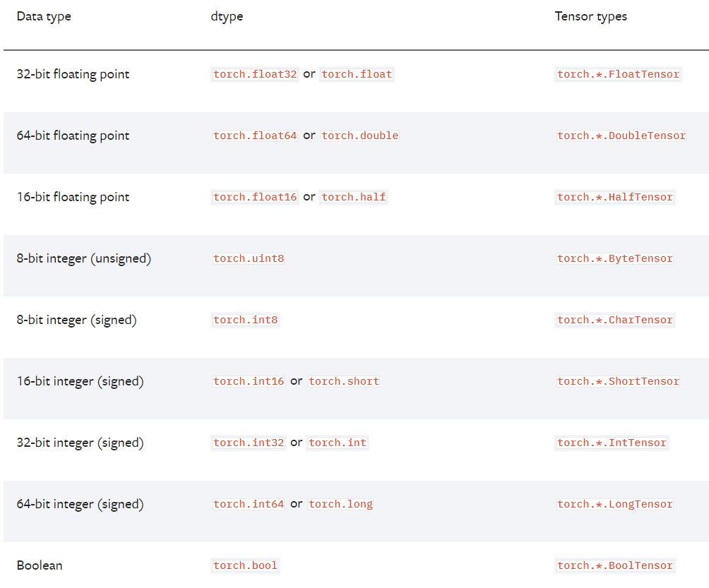Open the torch.*.HalfTensor reference
This screenshot has width=709, height=588.
614,197
